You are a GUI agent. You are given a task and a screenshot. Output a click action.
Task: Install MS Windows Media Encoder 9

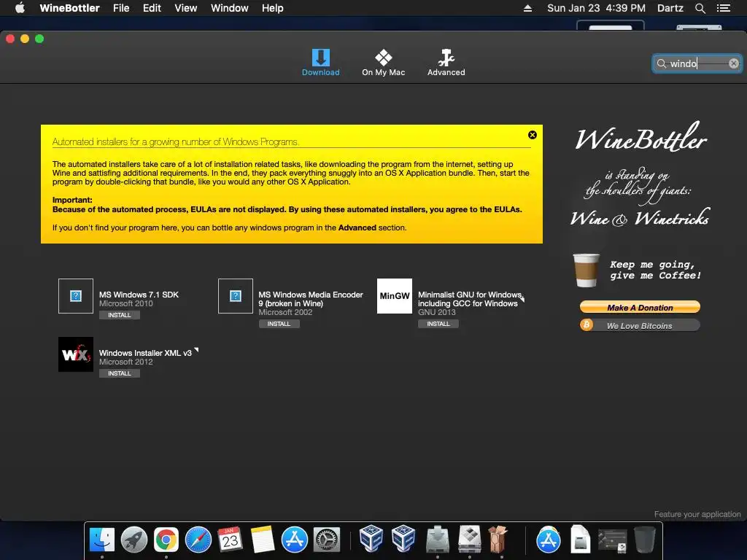(279, 324)
